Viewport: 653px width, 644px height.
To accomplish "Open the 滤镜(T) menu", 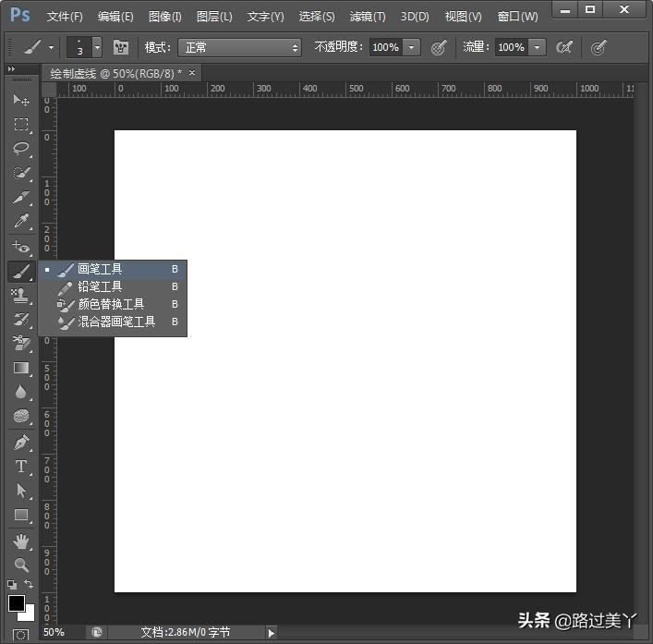I will pos(368,17).
